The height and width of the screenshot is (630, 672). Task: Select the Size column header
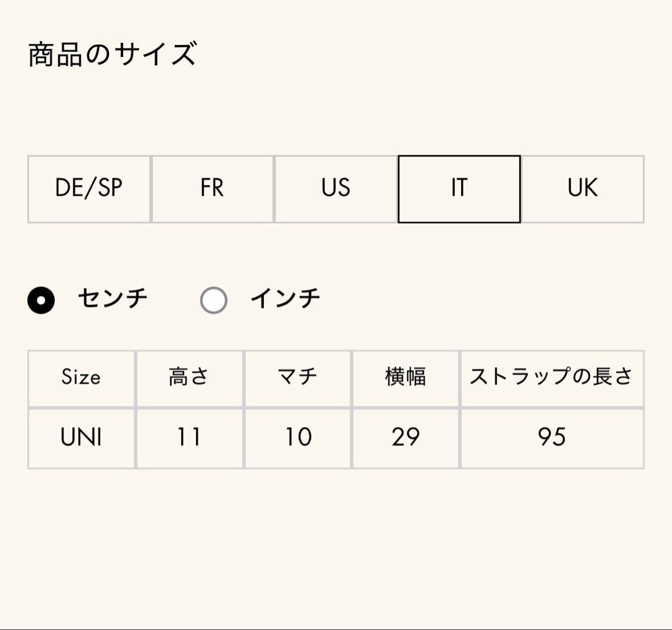pyautogui.click(x=80, y=377)
